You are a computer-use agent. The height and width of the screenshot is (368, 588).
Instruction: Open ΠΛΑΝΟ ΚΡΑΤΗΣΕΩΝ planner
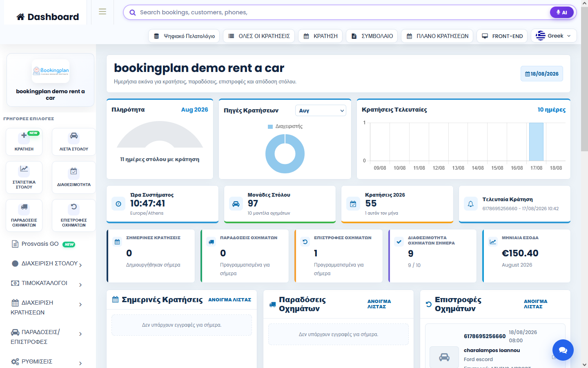[x=437, y=36]
